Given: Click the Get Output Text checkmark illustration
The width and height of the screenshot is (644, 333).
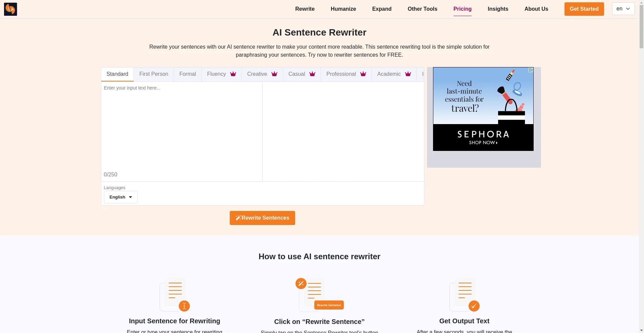Looking at the screenshot, I should (465, 294).
